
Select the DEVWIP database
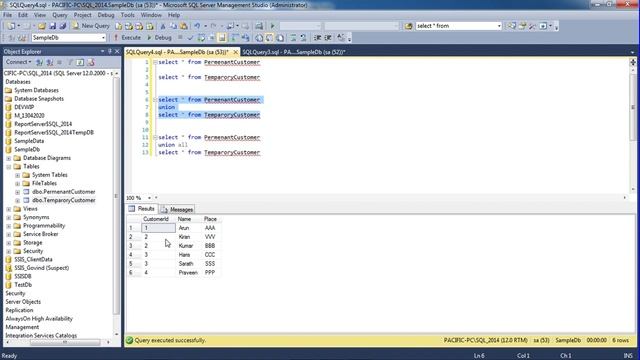point(24,107)
